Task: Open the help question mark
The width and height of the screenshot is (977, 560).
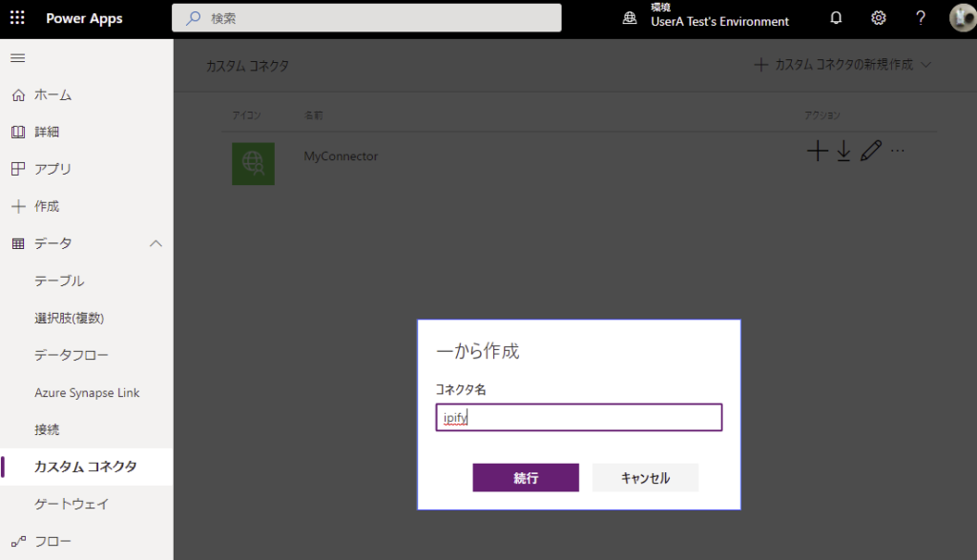Action: [x=921, y=18]
